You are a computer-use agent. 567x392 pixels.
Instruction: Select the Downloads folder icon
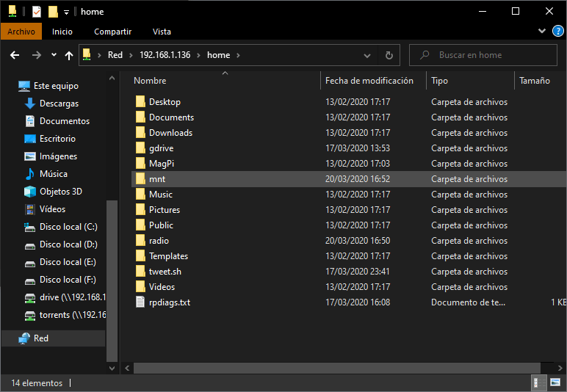140,133
